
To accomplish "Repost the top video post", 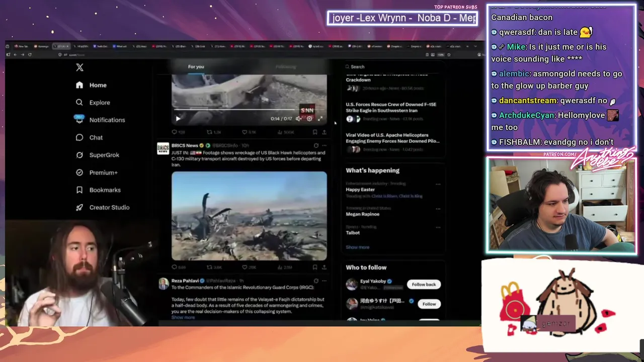I will point(214,132).
